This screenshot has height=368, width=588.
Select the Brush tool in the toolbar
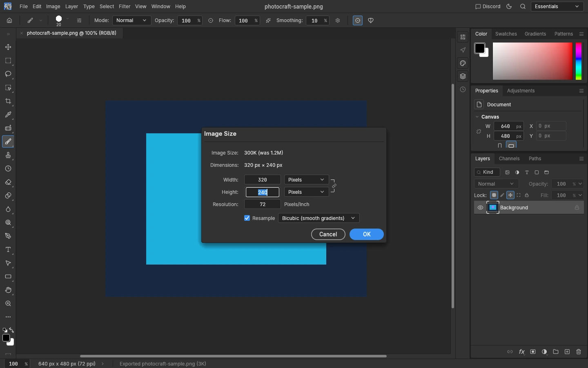(x=8, y=142)
